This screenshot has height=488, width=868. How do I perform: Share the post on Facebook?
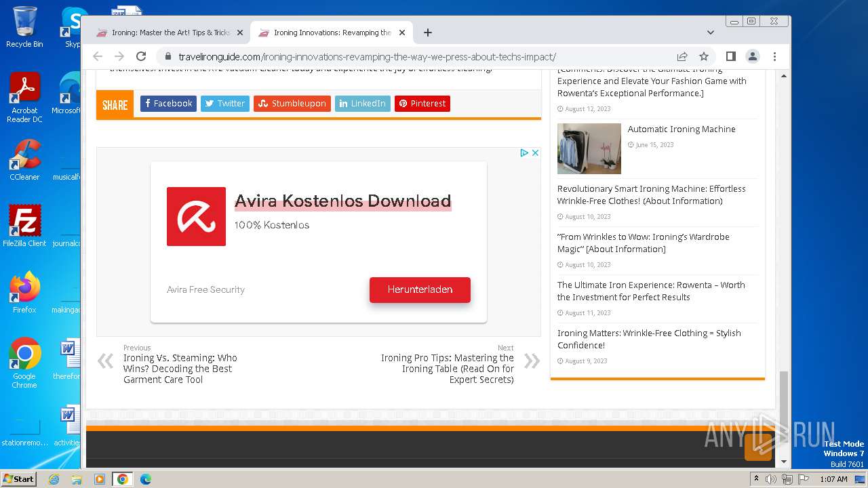tap(168, 104)
